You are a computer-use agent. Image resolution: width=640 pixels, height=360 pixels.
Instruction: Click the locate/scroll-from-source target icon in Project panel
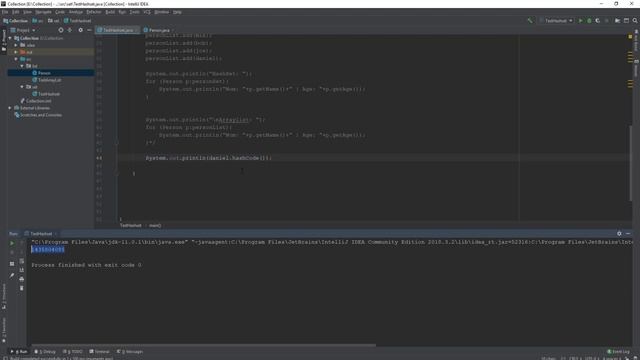click(x=61, y=30)
